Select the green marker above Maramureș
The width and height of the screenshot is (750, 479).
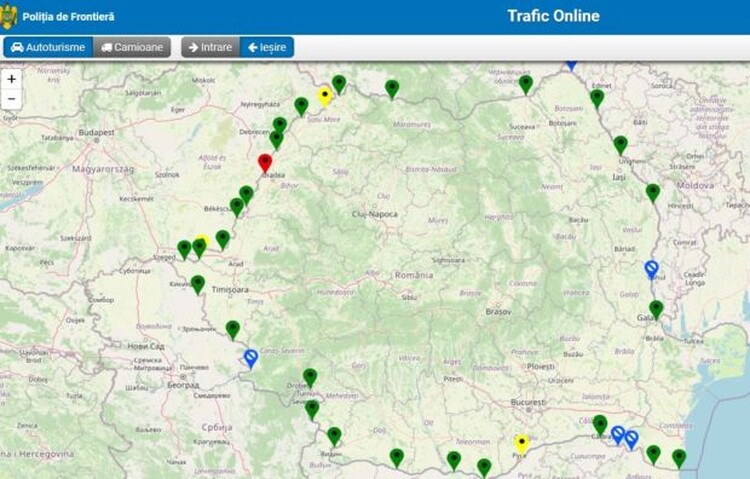(x=392, y=88)
